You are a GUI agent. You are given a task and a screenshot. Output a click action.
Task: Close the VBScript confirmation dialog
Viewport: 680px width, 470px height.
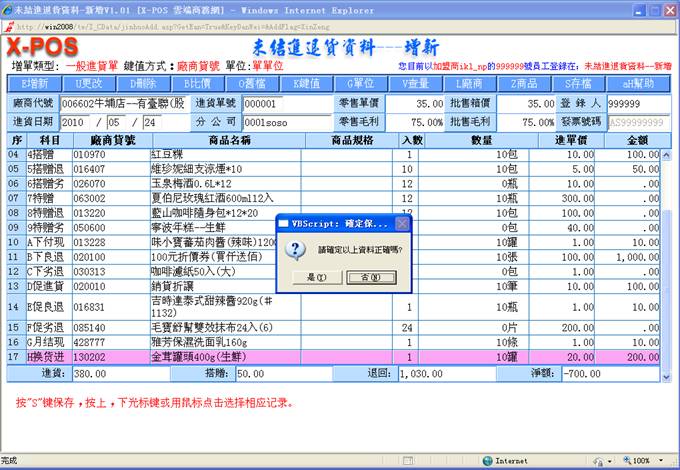click(x=402, y=224)
